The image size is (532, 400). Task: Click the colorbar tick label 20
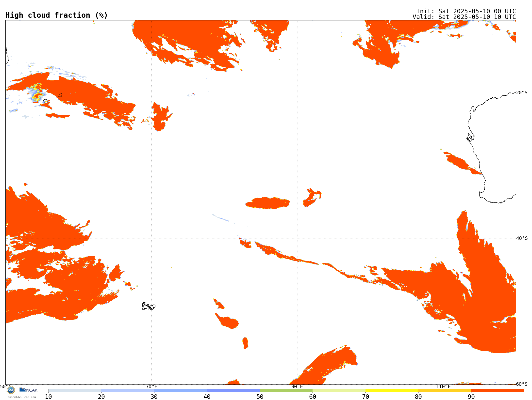(101, 397)
